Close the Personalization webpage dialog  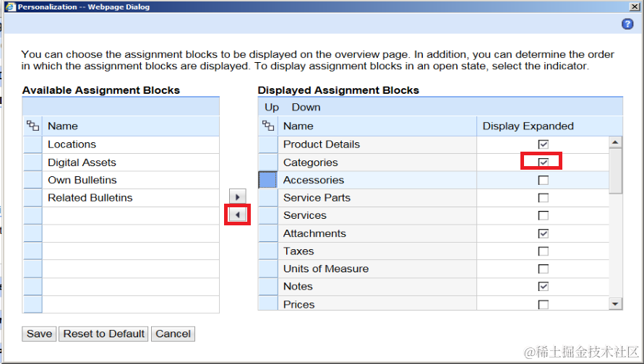(635, 6)
